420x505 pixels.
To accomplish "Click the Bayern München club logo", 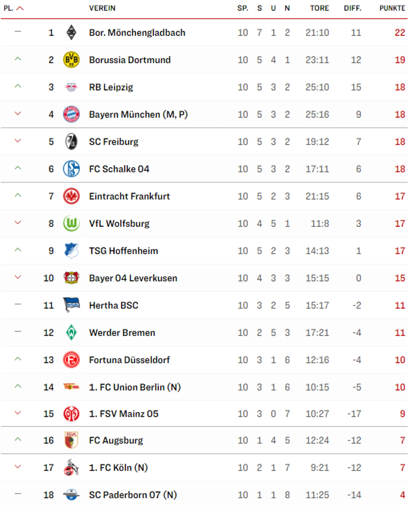I will point(71,114).
